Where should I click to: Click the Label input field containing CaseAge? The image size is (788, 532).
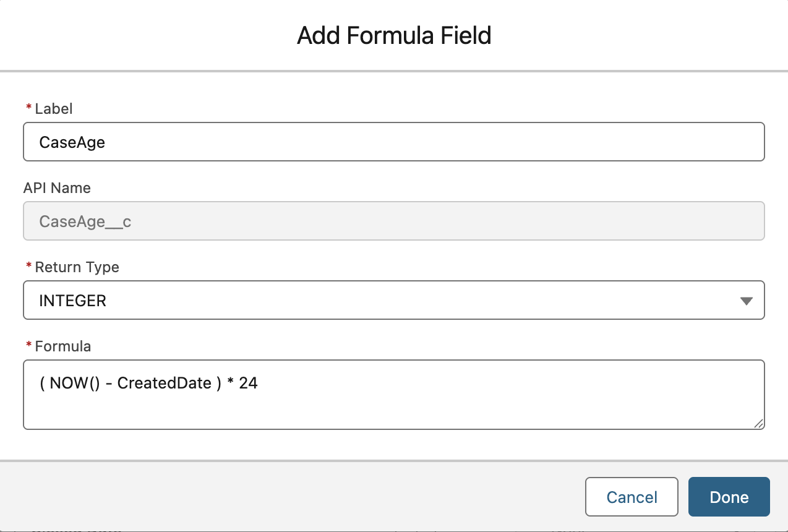click(393, 142)
